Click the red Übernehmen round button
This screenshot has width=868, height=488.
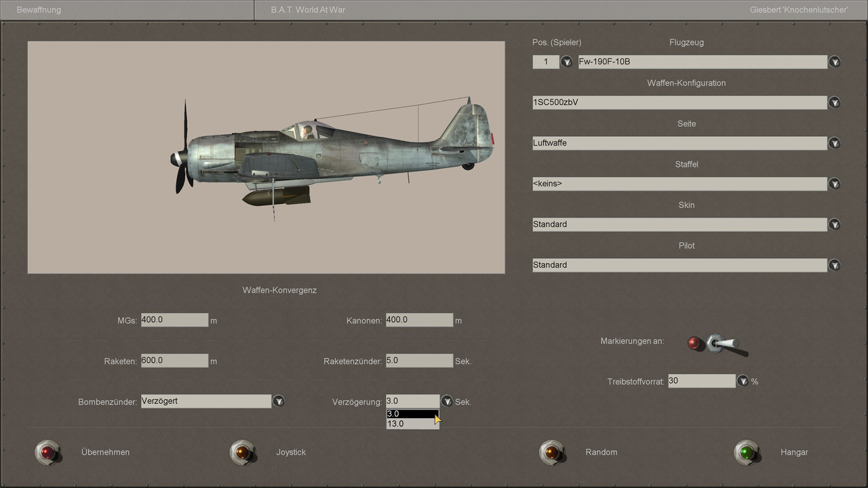point(47,451)
